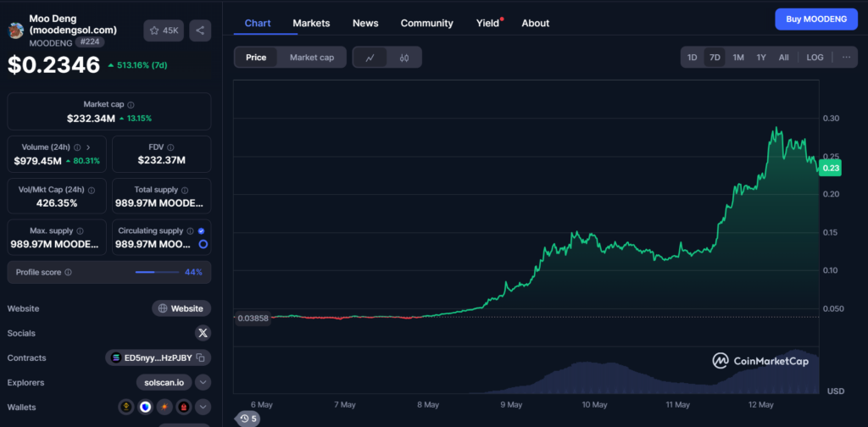
Task: Show Circulating supply info icon
Action: point(190,230)
